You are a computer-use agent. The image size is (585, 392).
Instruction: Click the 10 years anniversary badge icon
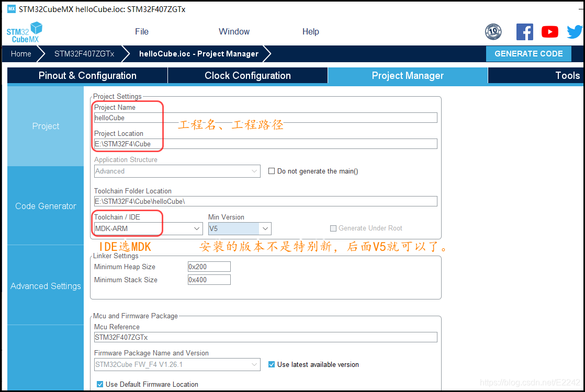click(493, 32)
